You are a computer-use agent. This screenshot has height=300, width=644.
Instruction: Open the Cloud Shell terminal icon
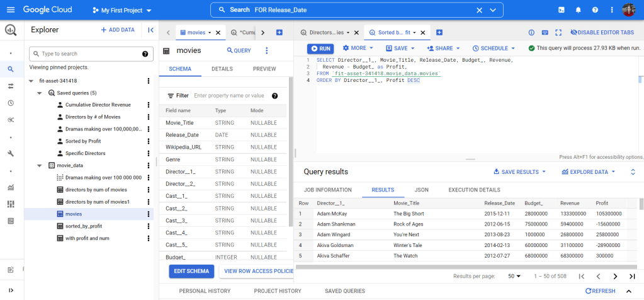coord(562,10)
